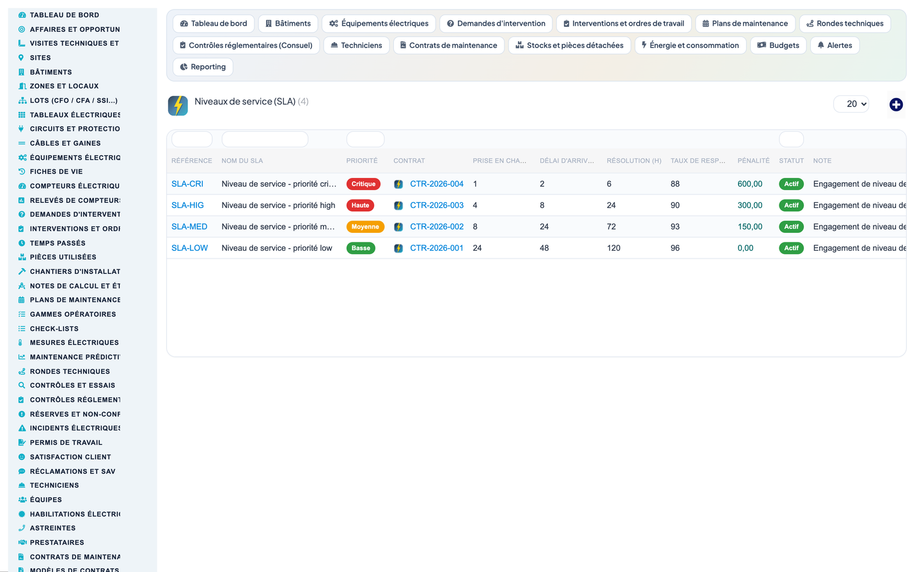Click contract icon beside CTR-2026-004
Viewport: 924px width, 572px height.
point(398,184)
